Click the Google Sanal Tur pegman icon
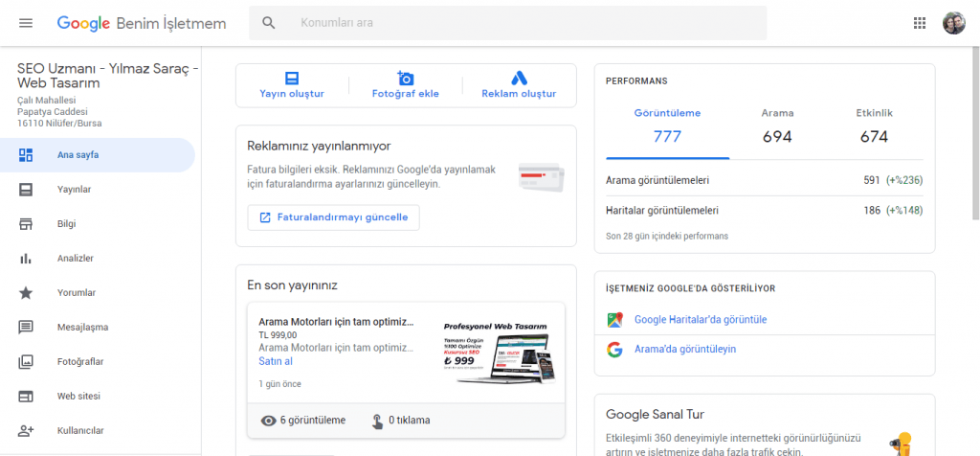 click(x=901, y=445)
